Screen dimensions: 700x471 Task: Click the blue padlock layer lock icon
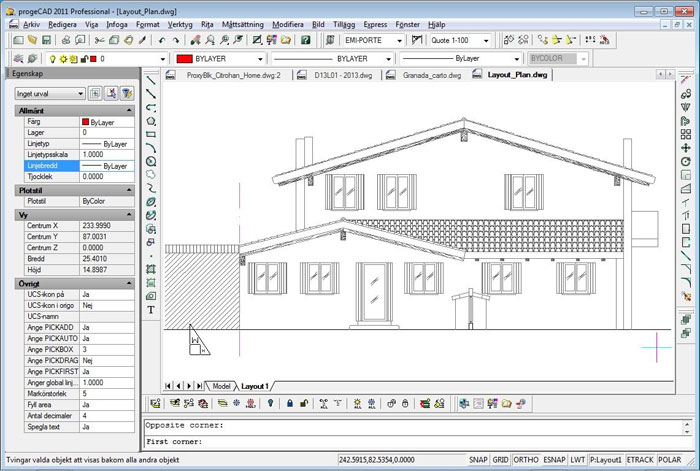290,404
